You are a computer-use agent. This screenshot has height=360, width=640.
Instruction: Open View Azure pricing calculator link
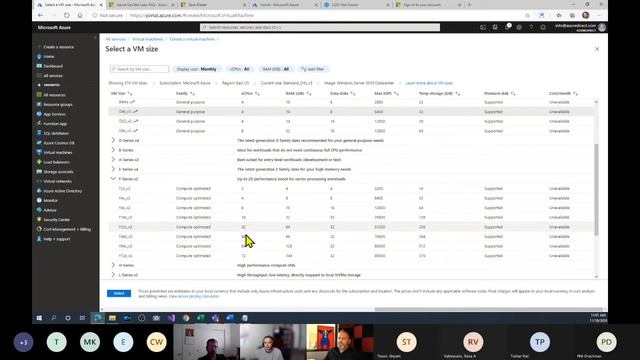tap(194, 296)
